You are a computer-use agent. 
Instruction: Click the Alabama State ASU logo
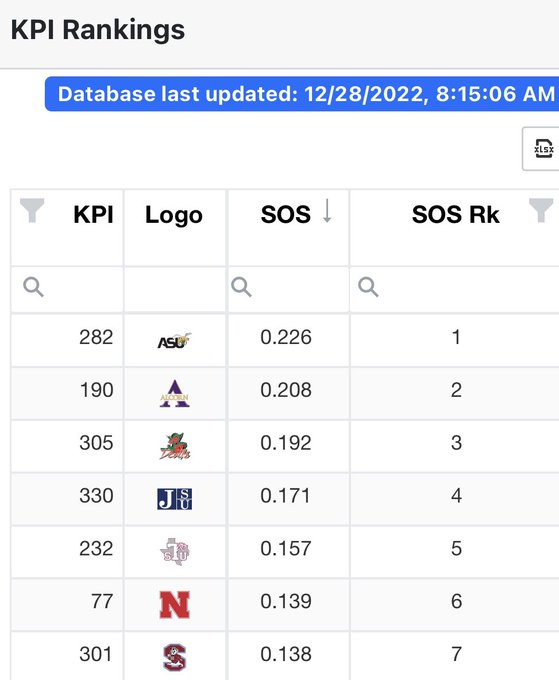[x=174, y=341]
